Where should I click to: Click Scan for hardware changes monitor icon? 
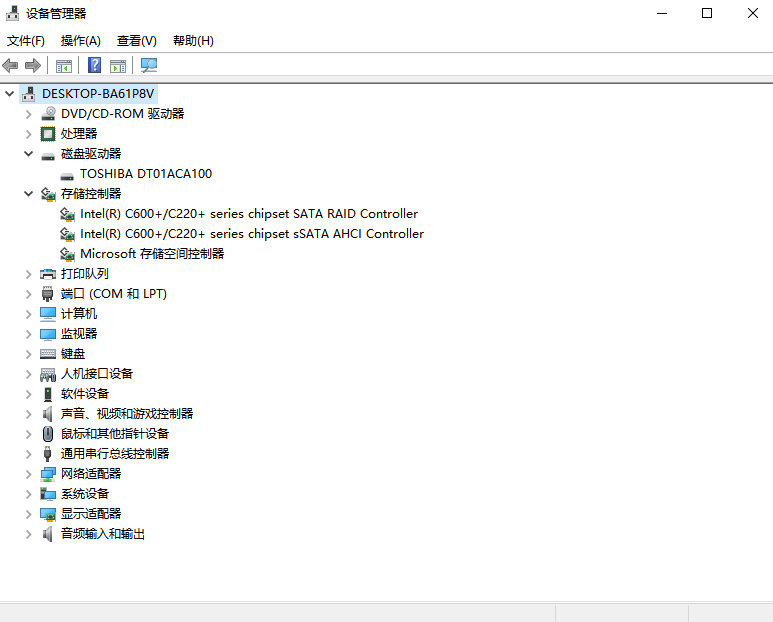coord(149,65)
